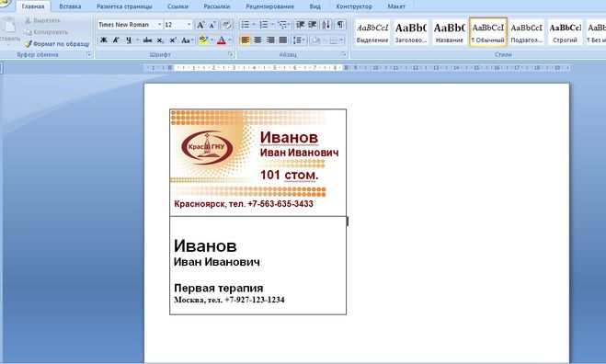Switch to the Главная tab

coord(33,6)
